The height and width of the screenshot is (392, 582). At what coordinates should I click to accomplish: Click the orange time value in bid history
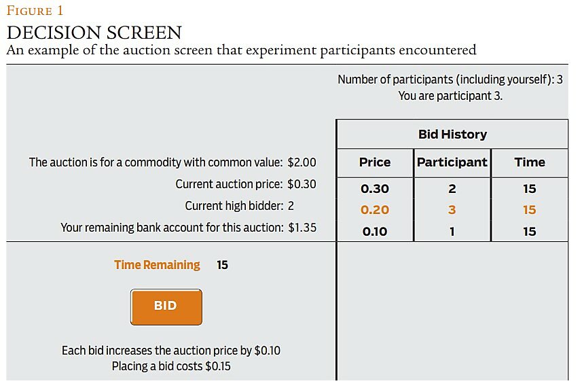(530, 210)
